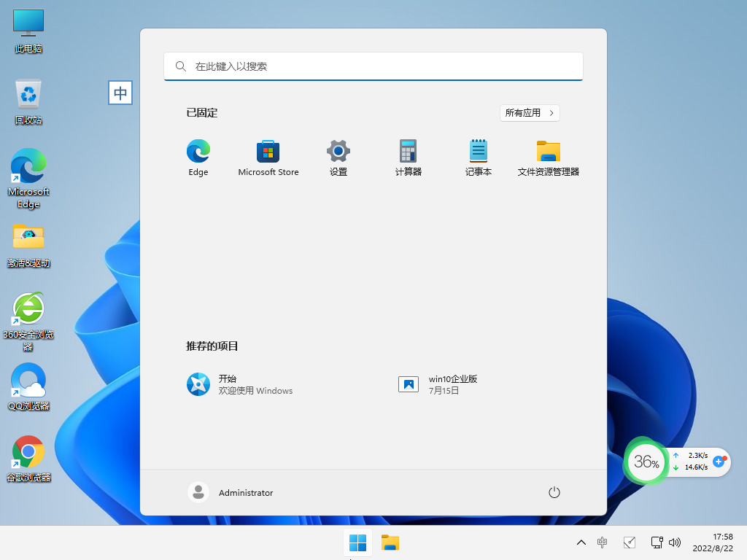
Task: Open the recommended win10企业版 item
Action: (441, 384)
